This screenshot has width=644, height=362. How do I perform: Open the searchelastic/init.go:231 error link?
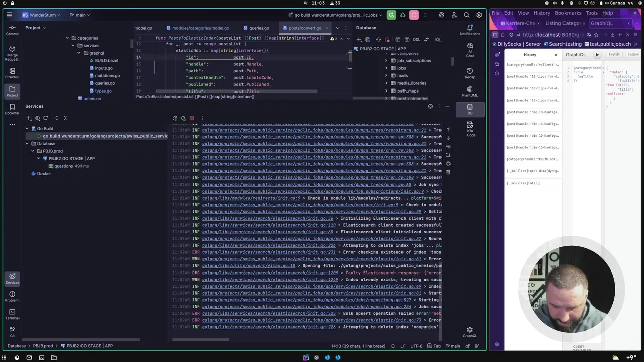pyautogui.click(x=269, y=252)
